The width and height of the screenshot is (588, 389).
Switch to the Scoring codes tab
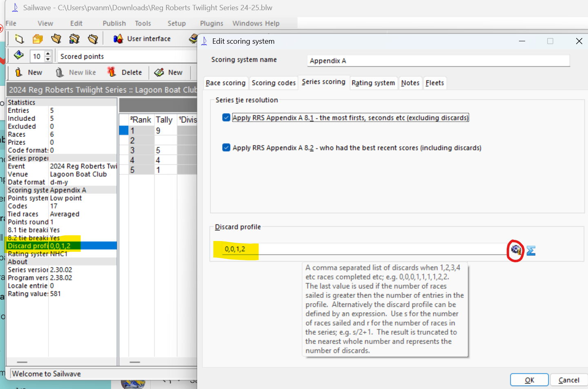pos(274,83)
